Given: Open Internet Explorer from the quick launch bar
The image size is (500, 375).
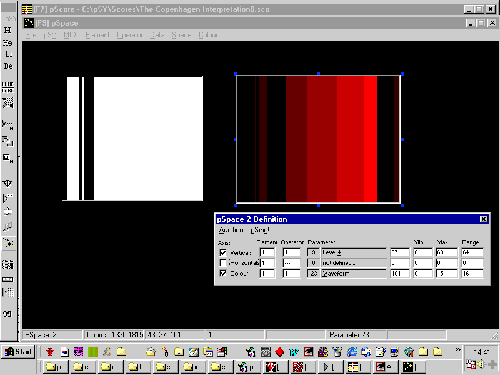Looking at the screenshot, I should 352,352.
